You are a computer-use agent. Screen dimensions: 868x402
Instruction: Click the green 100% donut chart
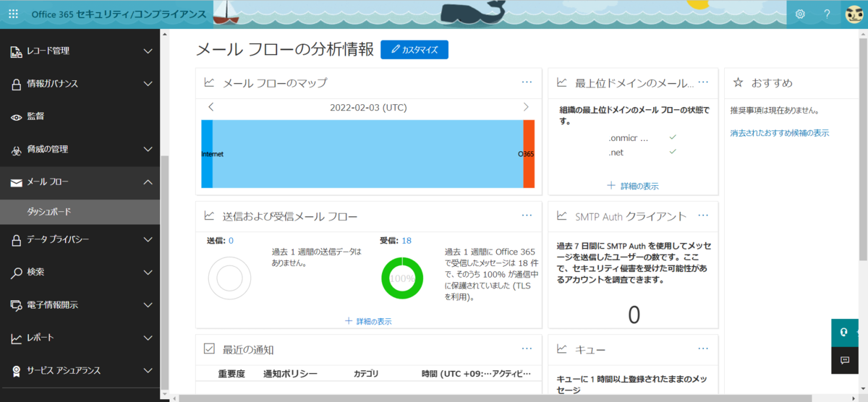click(x=402, y=278)
